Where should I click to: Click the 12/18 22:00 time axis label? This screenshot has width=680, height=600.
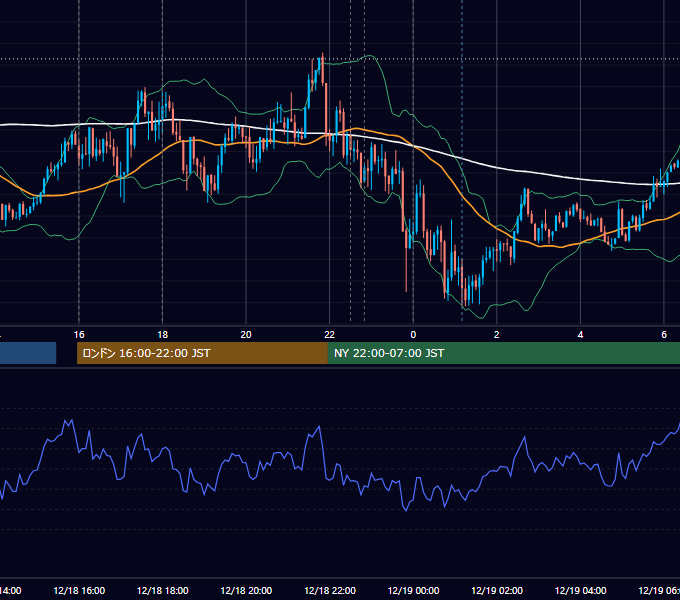[x=330, y=590]
